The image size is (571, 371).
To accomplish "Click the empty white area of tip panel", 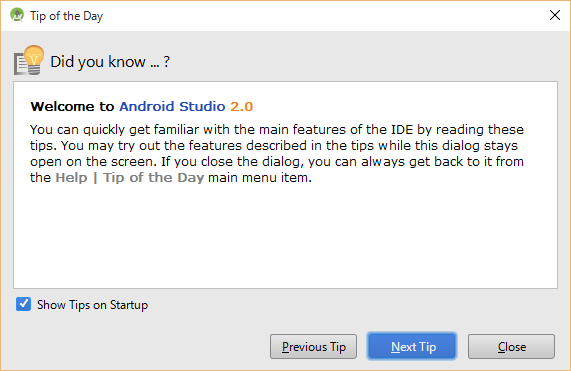I will tap(285, 237).
